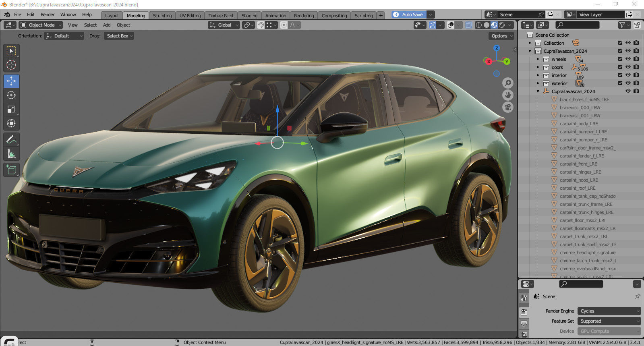Activate the Cursor tool
This screenshot has width=644, height=346.
tap(11, 65)
